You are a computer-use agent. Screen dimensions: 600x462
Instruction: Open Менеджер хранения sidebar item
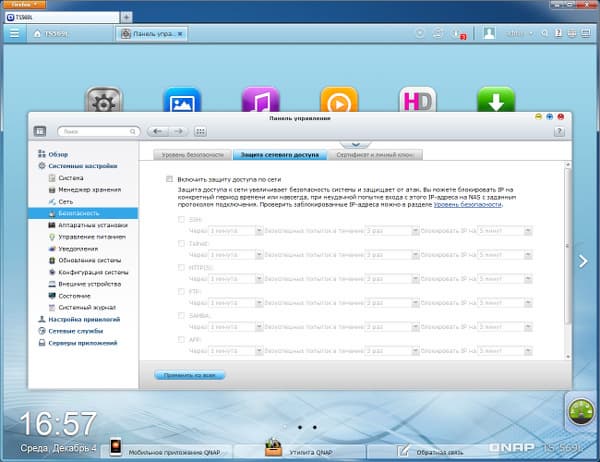click(90, 189)
